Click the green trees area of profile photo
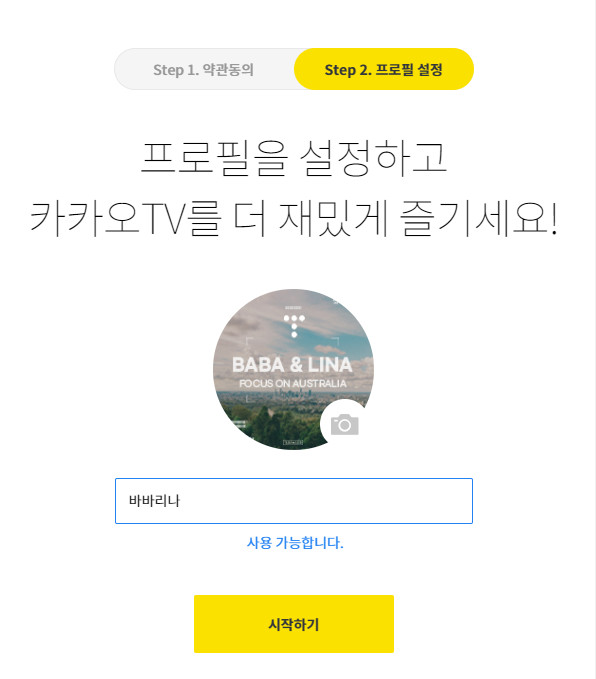 point(269,427)
